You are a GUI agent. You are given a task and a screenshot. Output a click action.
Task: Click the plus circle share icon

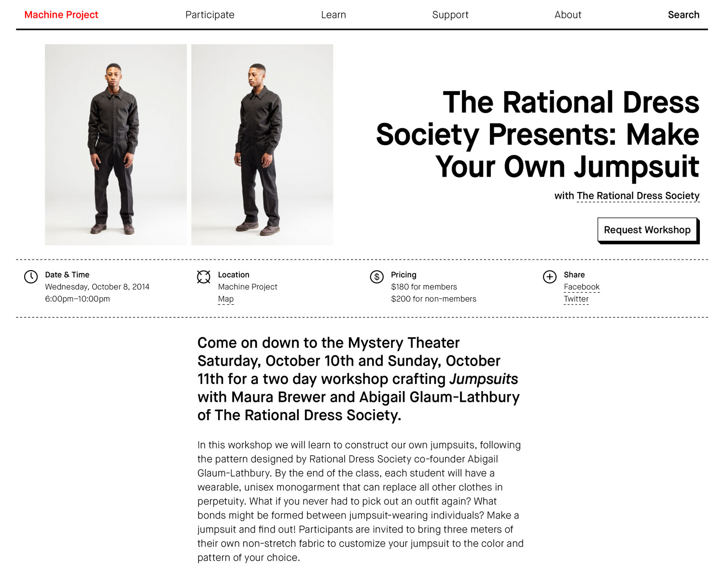(x=550, y=277)
